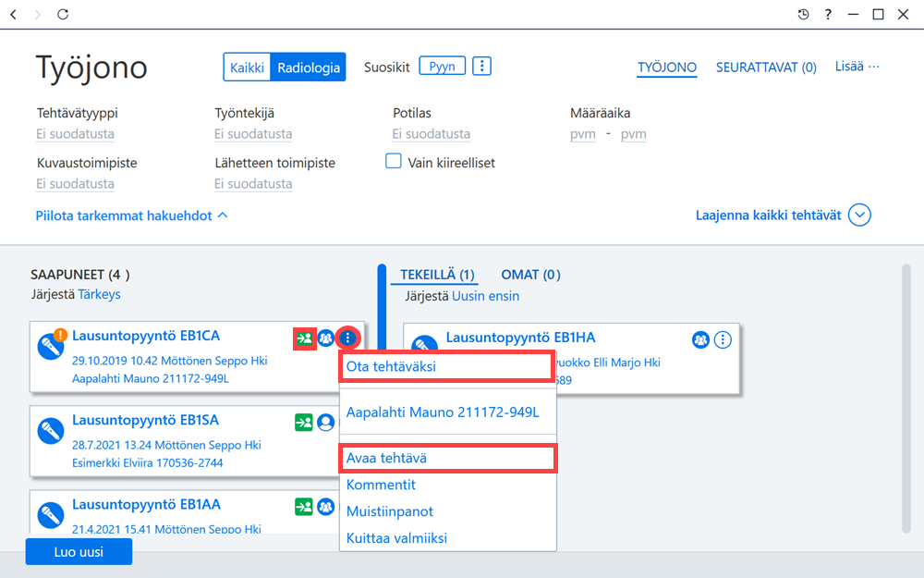
Task: Switch to the OMAT (0) tab
Action: (x=530, y=275)
